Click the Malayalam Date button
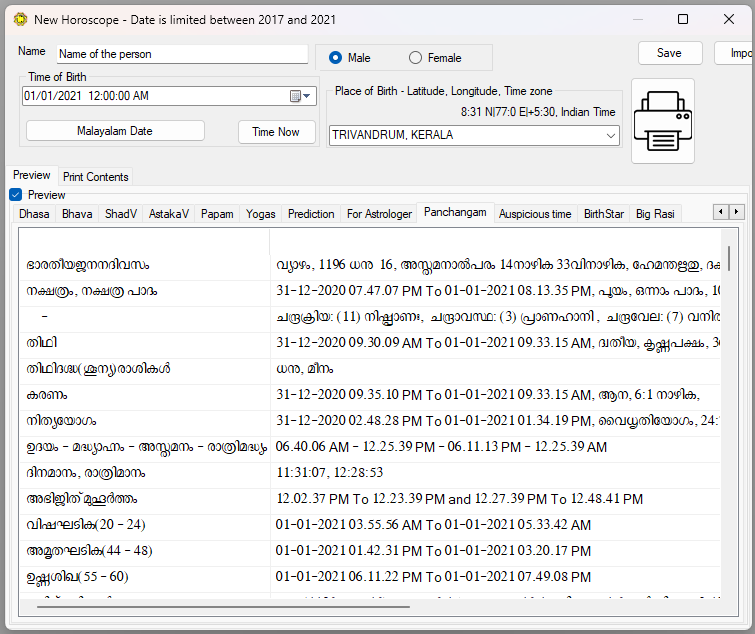This screenshot has width=755, height=634. pyautogui.click(x=115, y=131)
